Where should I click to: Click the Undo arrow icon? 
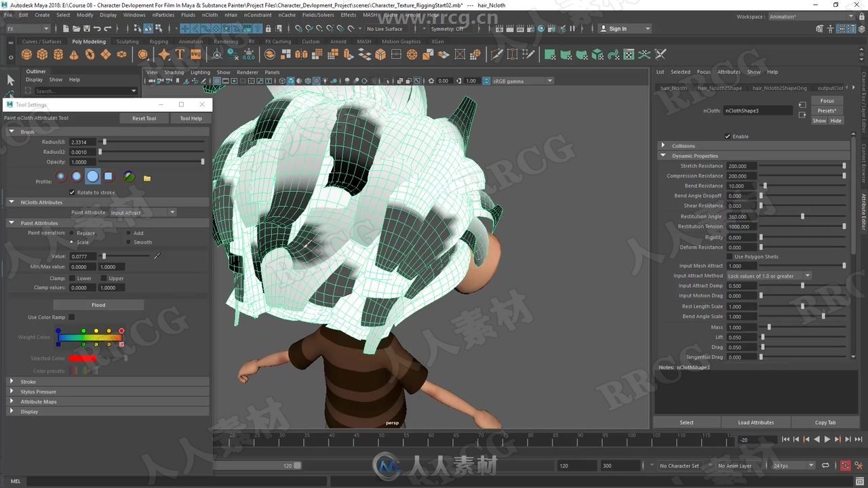pos(97,28)
